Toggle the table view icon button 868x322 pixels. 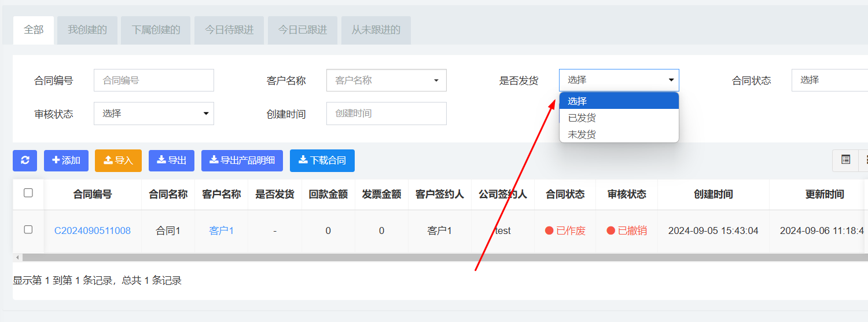click(845, 160)
